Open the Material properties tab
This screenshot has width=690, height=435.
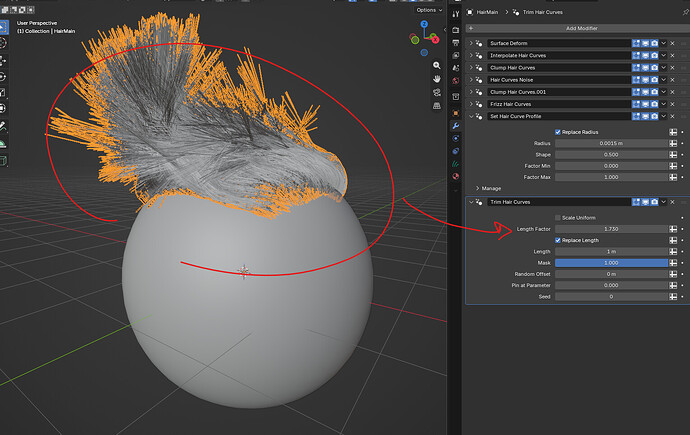point(455,176)
